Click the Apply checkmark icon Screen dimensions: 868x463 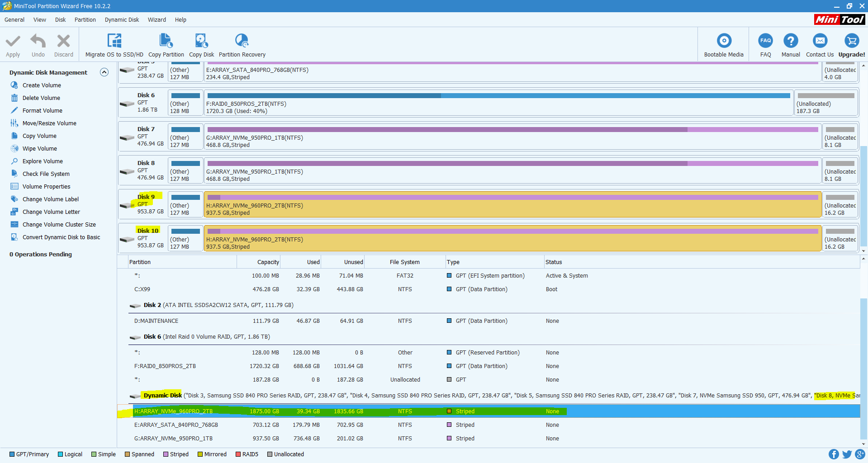click(x=13, y=41)
